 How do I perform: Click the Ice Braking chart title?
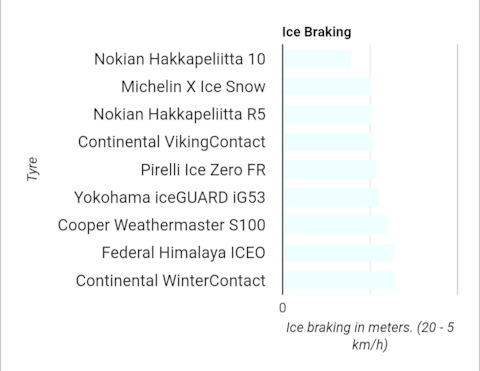(x=317, y=32)
